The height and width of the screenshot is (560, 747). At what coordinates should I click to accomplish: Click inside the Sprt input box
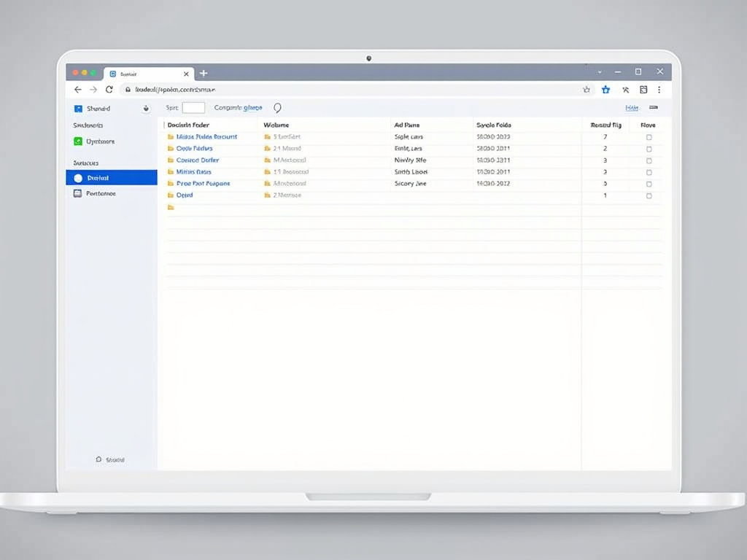click(193, 108)
